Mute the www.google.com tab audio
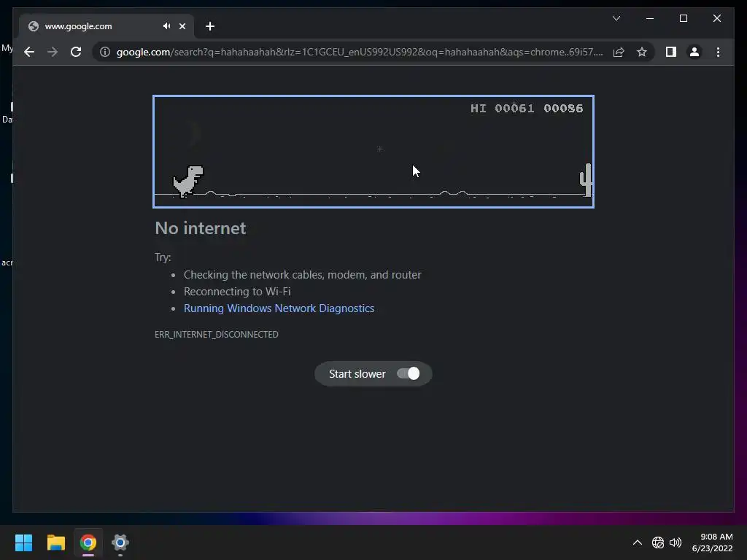747x560 pixels. pyautogui.click(x=166, y=26)
